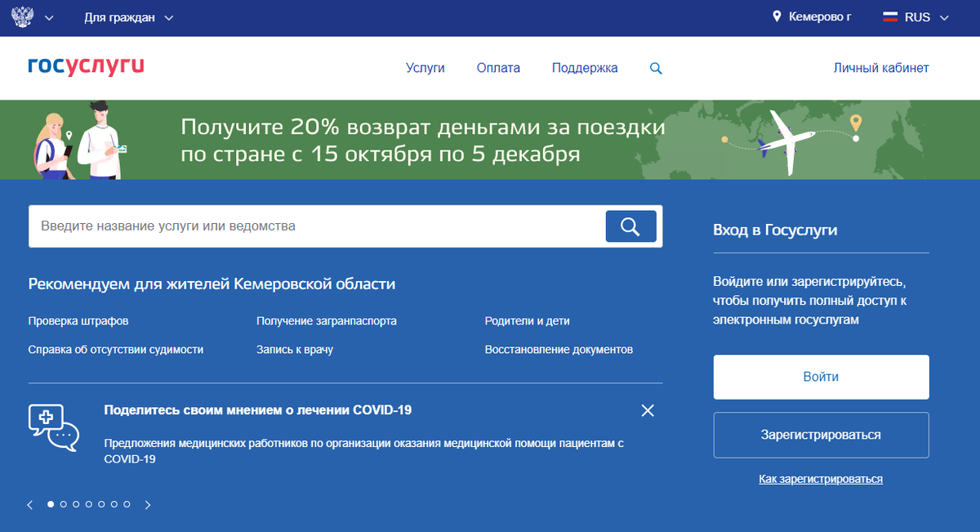980x532 pixels.
Task: Select the fourth carousel dot
Action: 89,504
